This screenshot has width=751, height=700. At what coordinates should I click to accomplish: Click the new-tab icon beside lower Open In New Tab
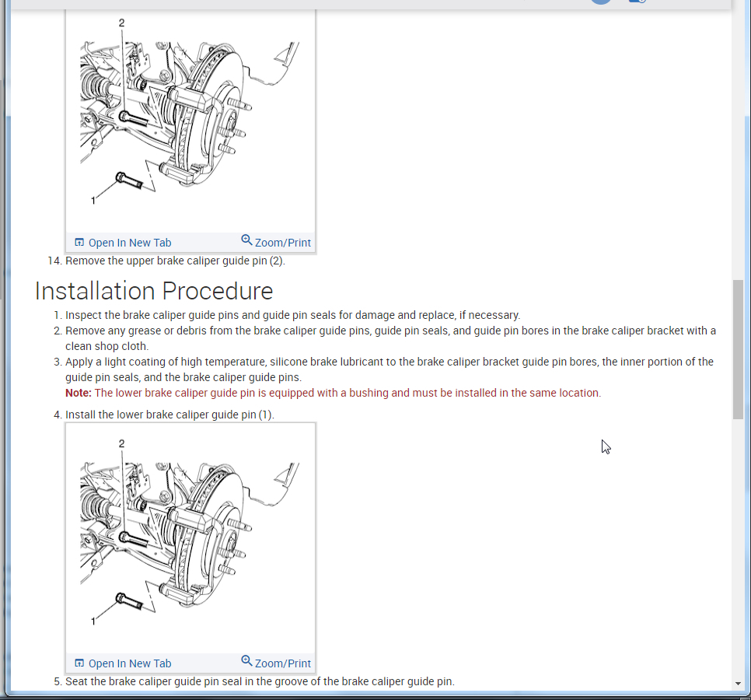point(79,663)
